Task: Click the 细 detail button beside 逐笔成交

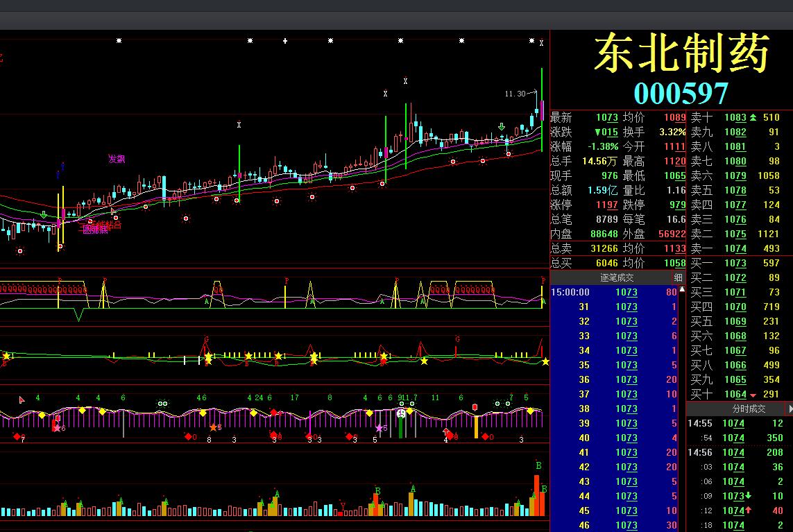Action: point(679,277)
